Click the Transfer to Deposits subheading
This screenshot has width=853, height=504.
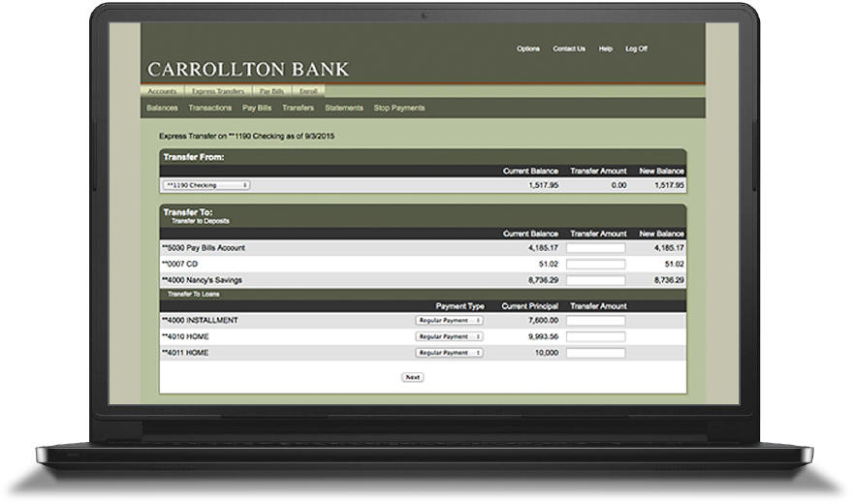coord(201,221)
